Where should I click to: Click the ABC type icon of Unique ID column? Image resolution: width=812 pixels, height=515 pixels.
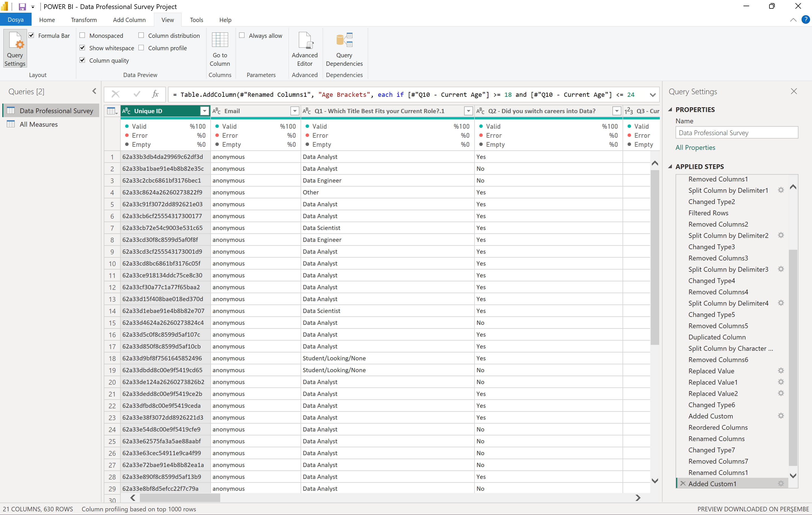(x=126, y=111)
